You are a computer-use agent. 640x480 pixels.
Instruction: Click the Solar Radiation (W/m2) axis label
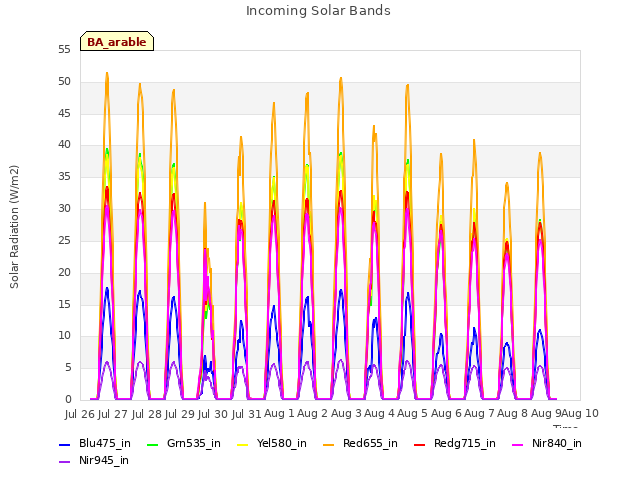coord(14,227)
